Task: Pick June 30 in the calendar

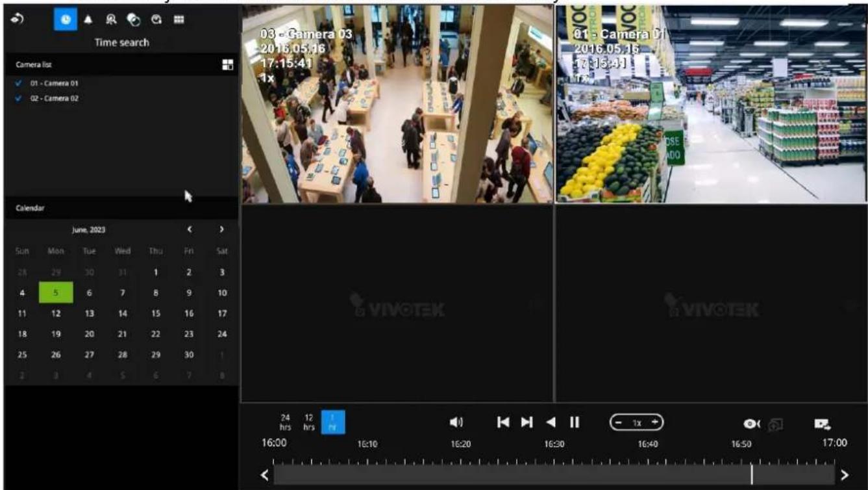Action: pyautogui.click(x=189, y=355)
